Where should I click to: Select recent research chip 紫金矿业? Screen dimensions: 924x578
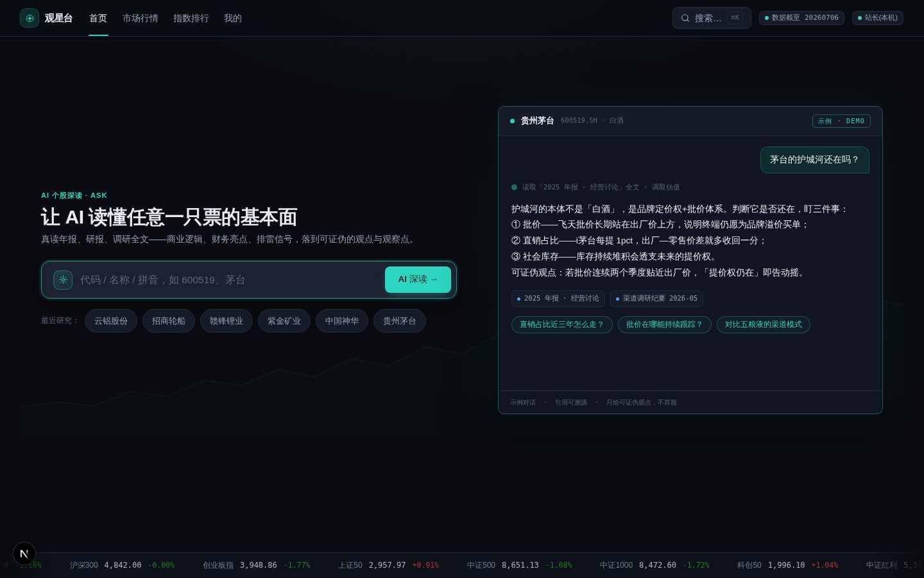click(284, 321)
